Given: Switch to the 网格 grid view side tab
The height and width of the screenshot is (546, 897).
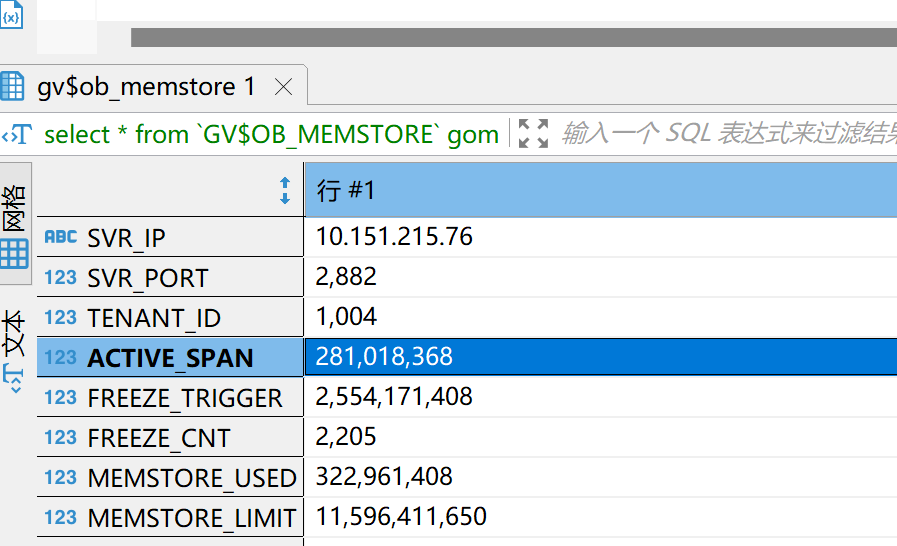Looking at the screenshot, I should 15,225.
